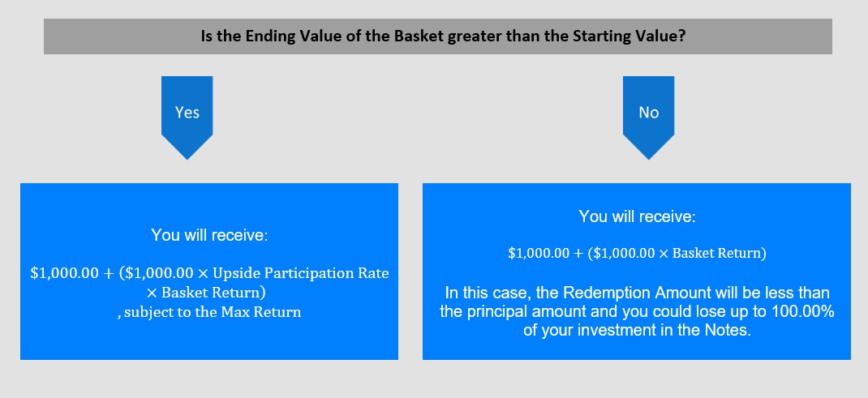Click the right blue payout box

coord(637,272)
